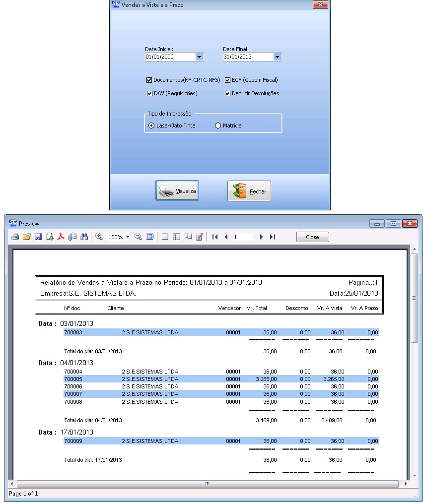
Task: Open the Data Final date picker
Action: [x=277, y=57]
